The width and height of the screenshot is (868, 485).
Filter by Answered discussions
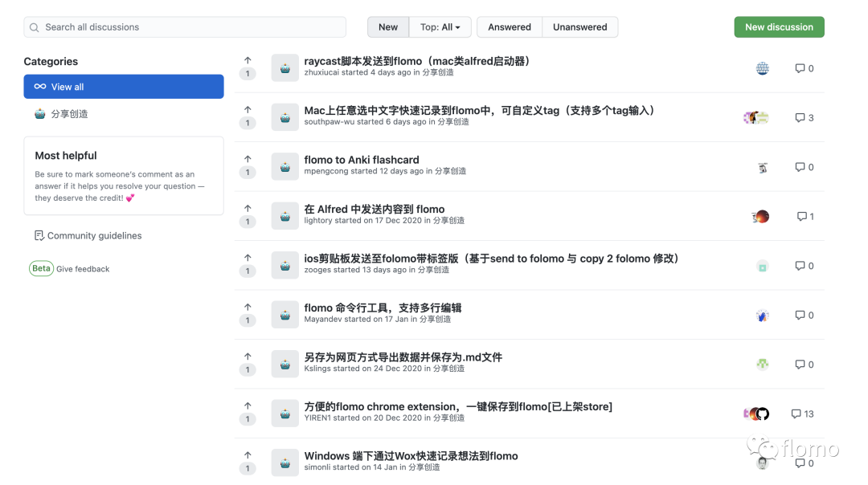point(510,27)
